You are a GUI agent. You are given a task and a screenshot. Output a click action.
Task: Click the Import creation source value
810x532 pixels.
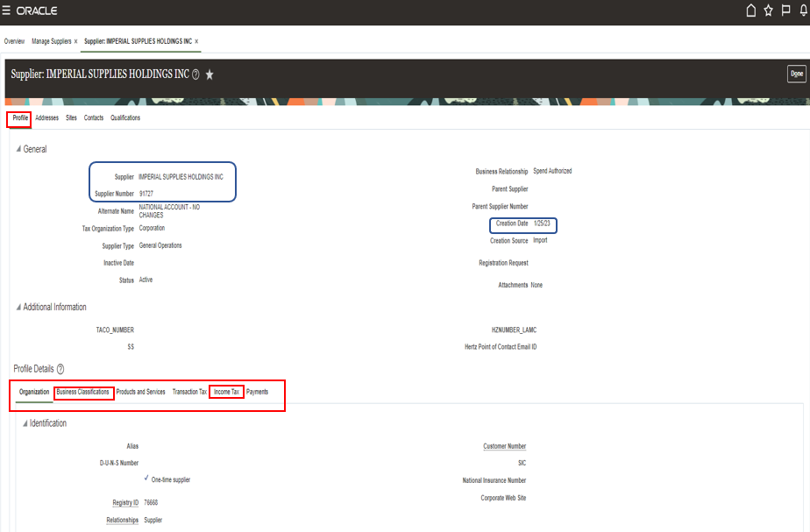[540, 241]
